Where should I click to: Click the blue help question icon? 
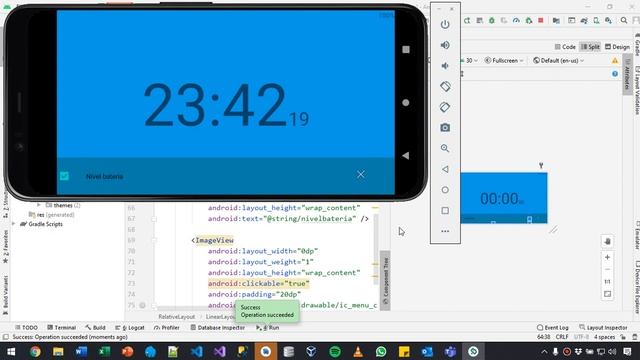pos(615,74)
